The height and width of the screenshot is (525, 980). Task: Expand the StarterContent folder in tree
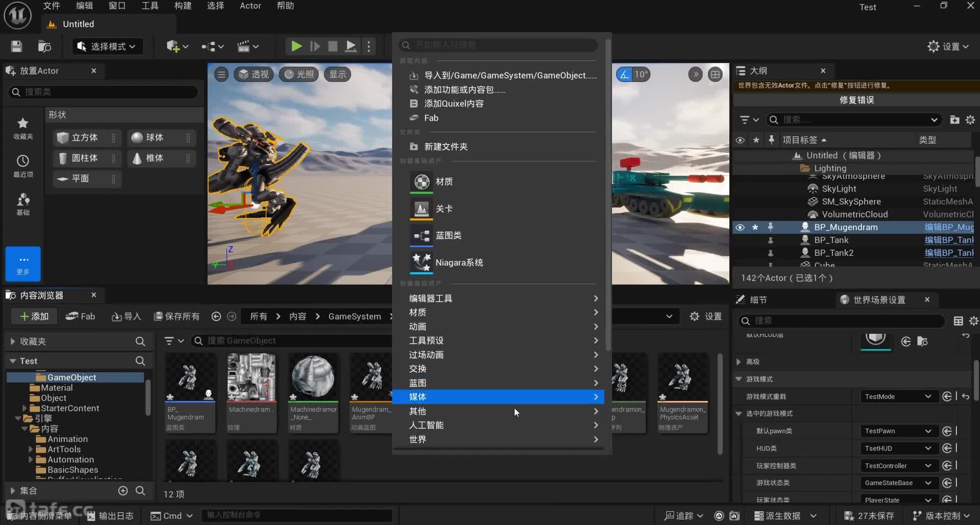[x=24, y=408]
